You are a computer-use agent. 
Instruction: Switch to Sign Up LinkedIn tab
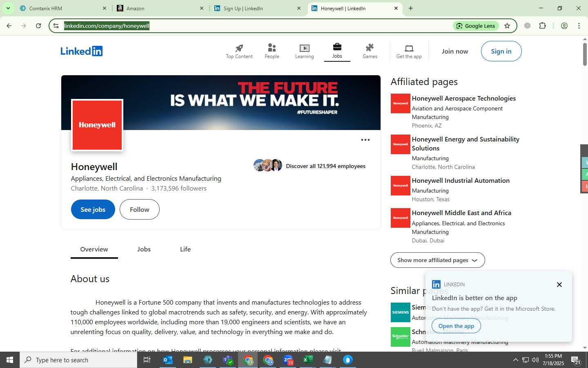[258, 8]
